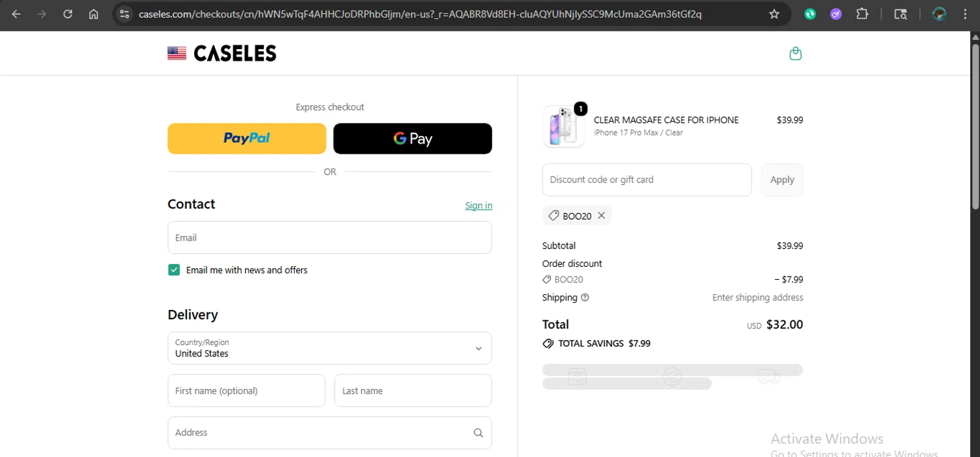Click the TOTAL SAVINGS $7.99 text
The height and width of the screenshot is (457, 980).
604,343
